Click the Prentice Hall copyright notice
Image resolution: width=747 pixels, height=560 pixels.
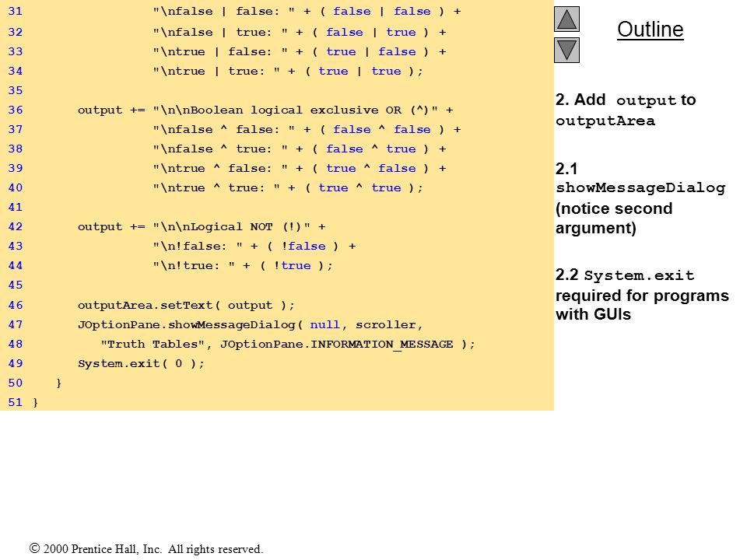(x=146, y=549)
